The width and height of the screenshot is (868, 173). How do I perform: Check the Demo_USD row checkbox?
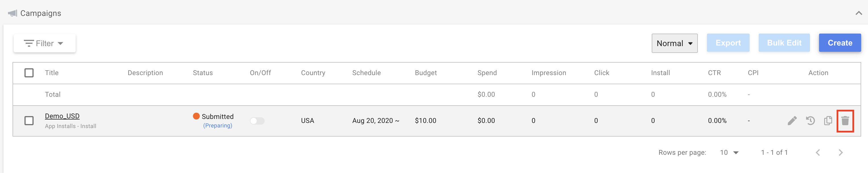[29, 120]
